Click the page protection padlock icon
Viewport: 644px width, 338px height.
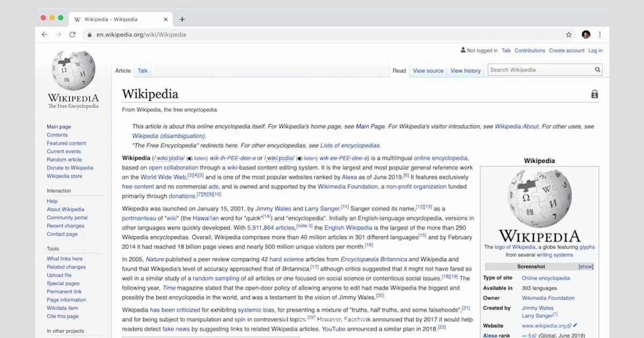[594, 94]
